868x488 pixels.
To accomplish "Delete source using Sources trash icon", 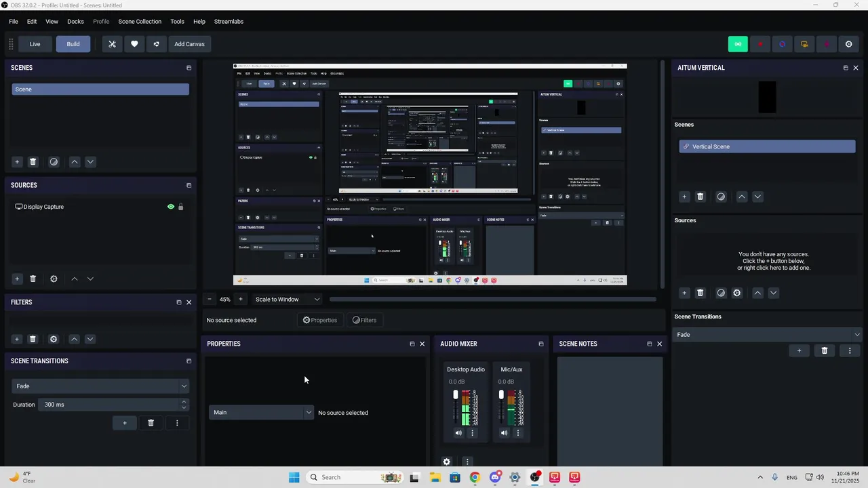I will click(x=33, y=279).
